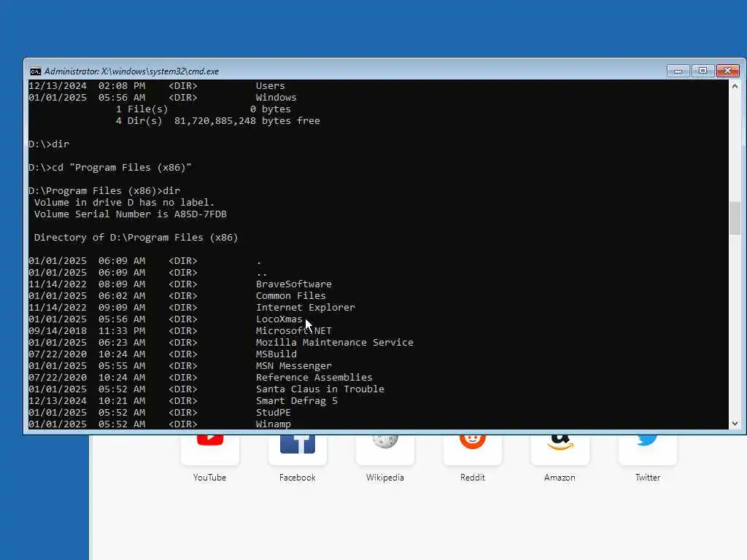This screenshot has height=560, width=747.
Task: Click the MSN Messenger directory entry
Action: click(293, 366)
